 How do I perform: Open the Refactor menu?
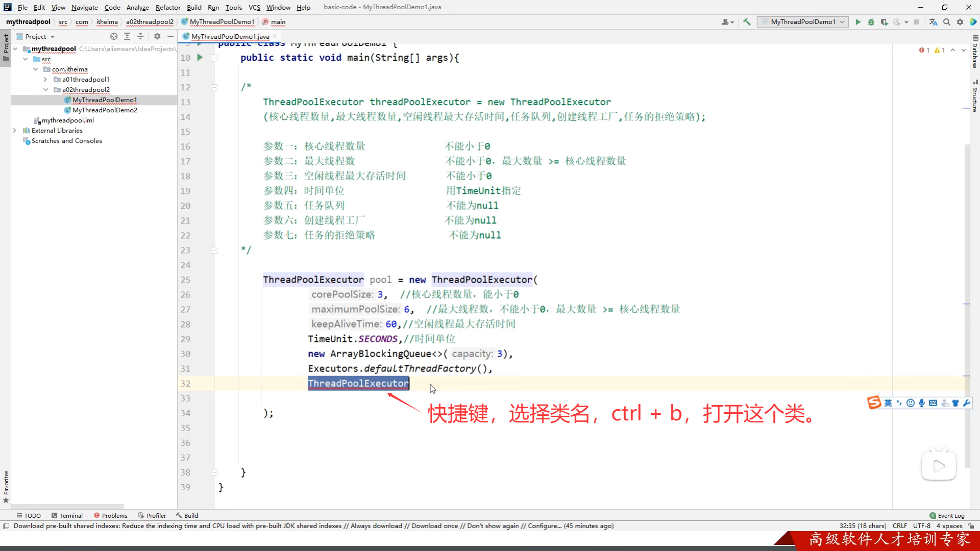coord(168,7)
